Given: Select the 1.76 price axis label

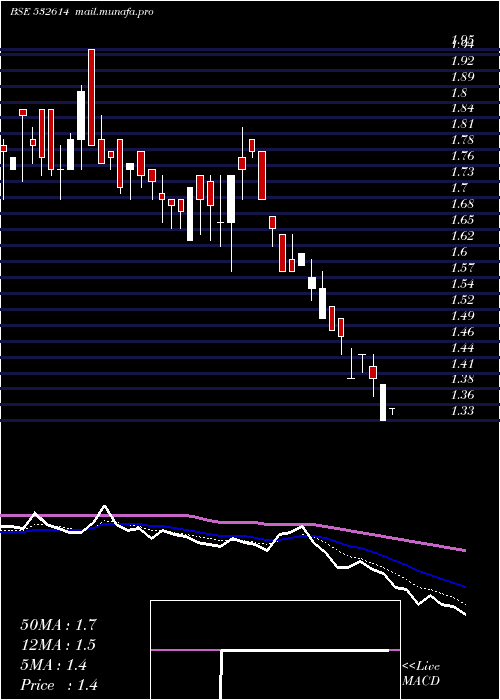Looking at the screenshot, I should (462, 156).
